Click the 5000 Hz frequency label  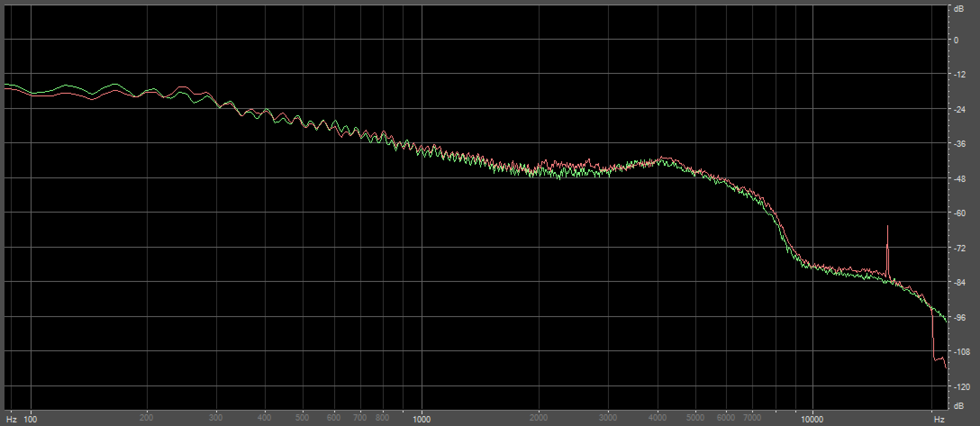(695, 418)
